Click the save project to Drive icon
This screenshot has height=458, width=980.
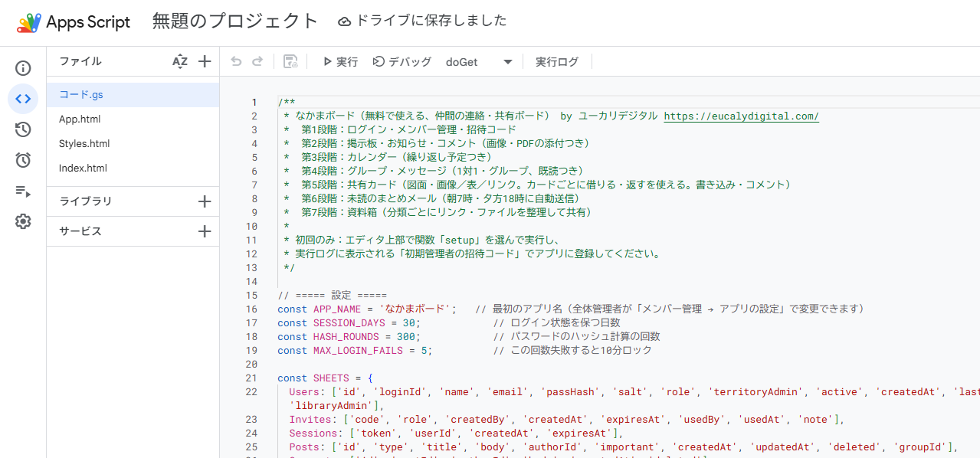tap(290, 62)
